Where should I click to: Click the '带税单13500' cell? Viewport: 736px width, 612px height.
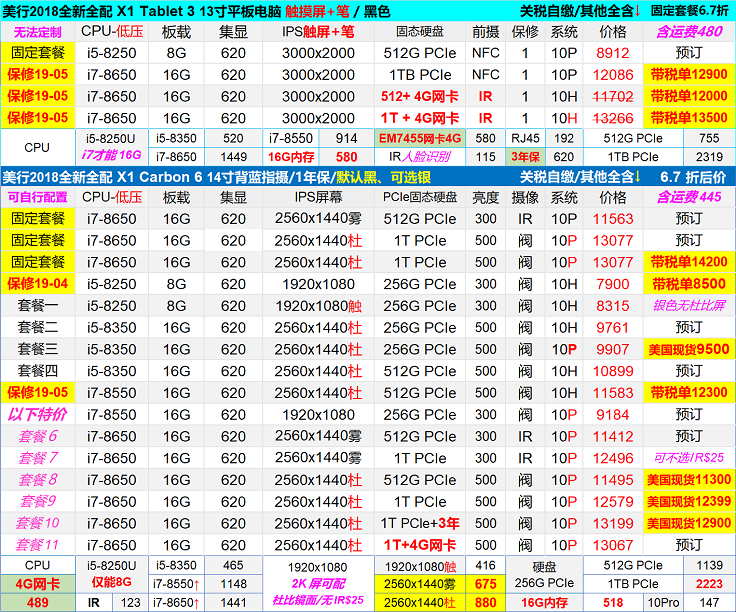[689, 118]
